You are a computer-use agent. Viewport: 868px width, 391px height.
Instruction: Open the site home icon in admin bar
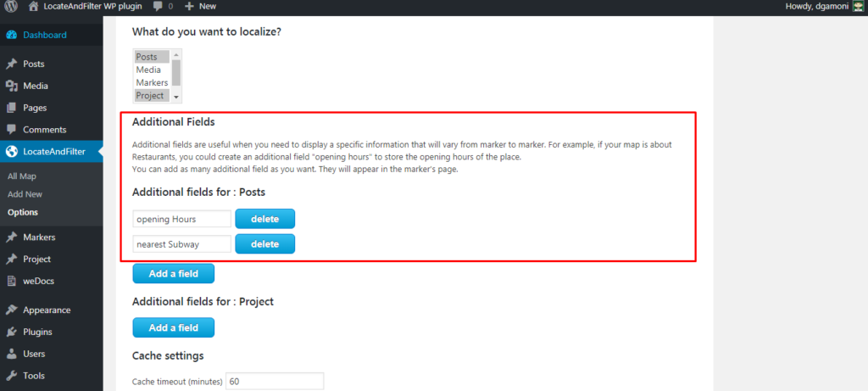point(34,7)
